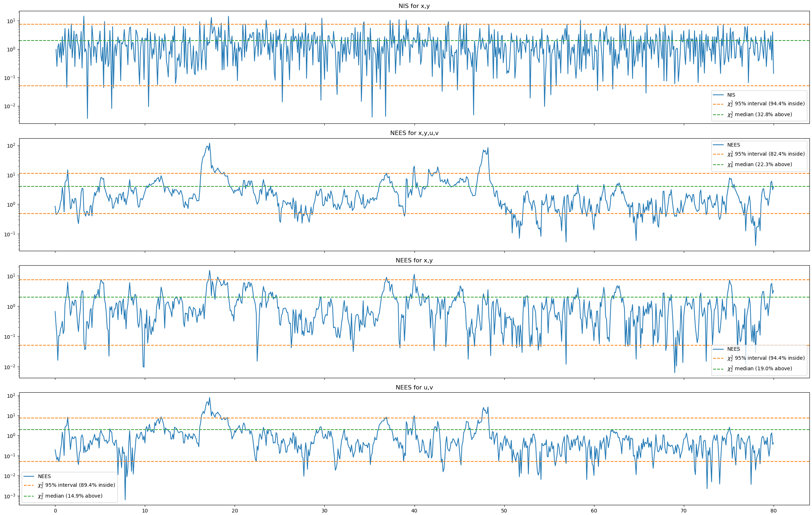
Task: Click the 'median (14.9% above)' legend entry
Action: pos(70,496)
